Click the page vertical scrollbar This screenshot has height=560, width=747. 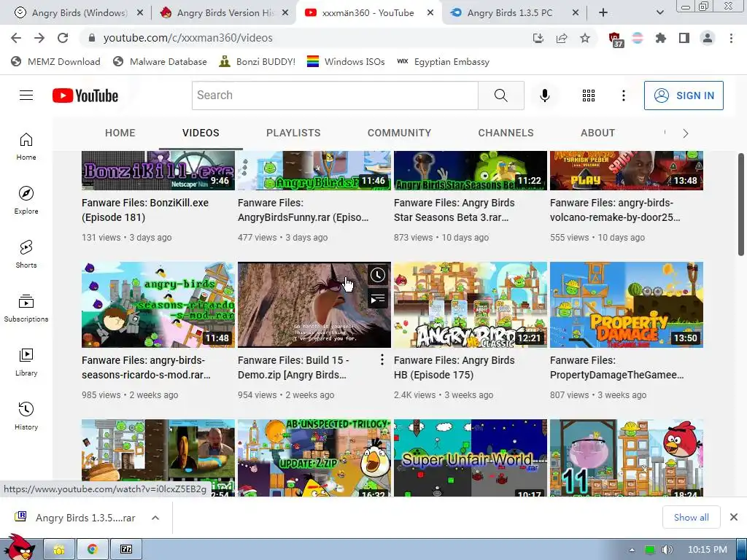[x=741, y=205]
